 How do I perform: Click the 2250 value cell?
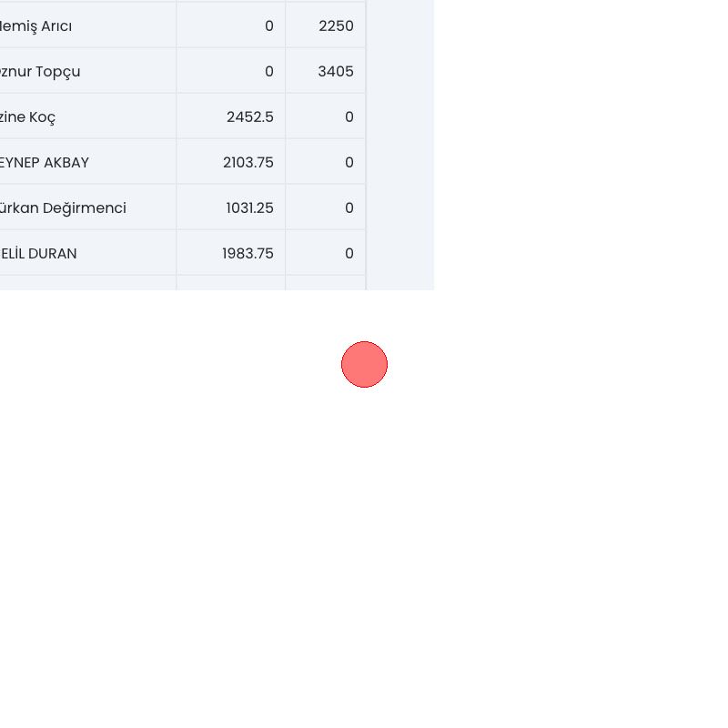(336, 26)
